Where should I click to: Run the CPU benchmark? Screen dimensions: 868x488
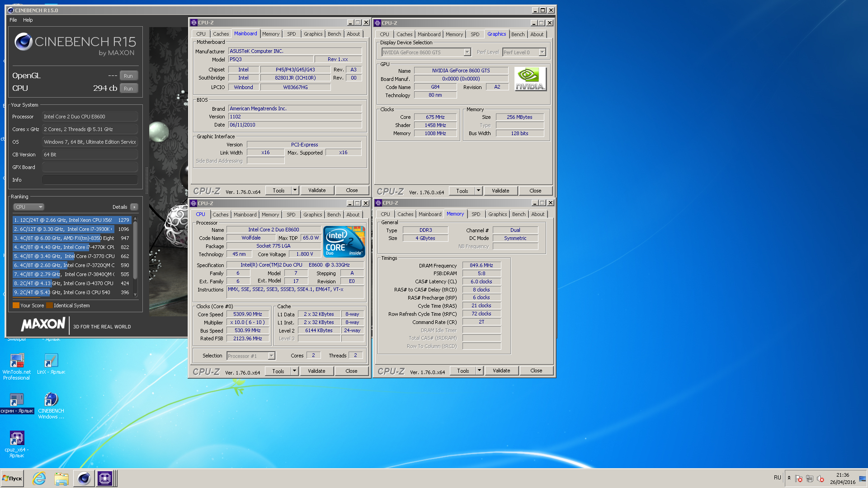pos(128,89)
